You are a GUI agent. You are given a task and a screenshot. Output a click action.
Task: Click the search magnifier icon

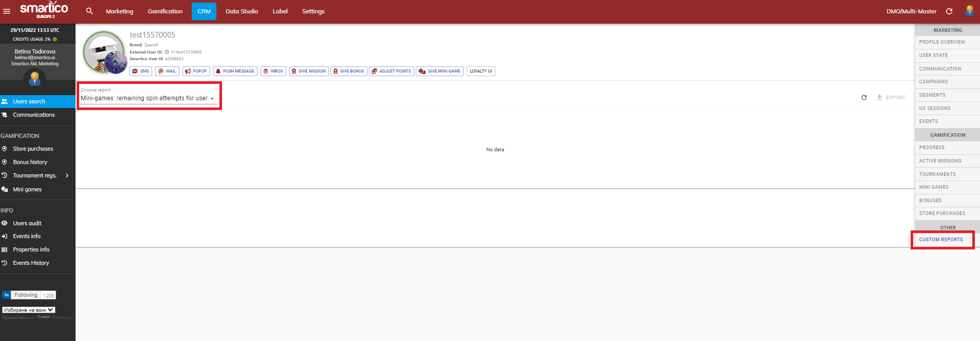tap(89, 11)
